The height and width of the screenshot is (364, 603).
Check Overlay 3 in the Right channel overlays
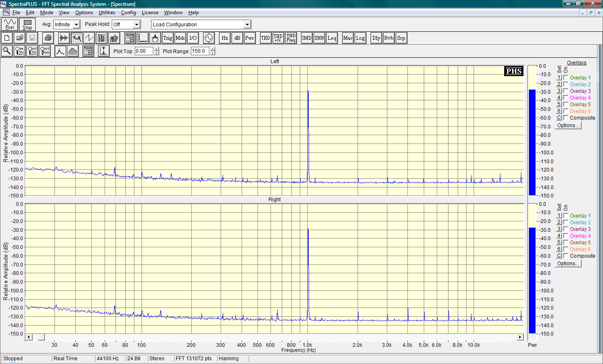(x=566, y=229)
